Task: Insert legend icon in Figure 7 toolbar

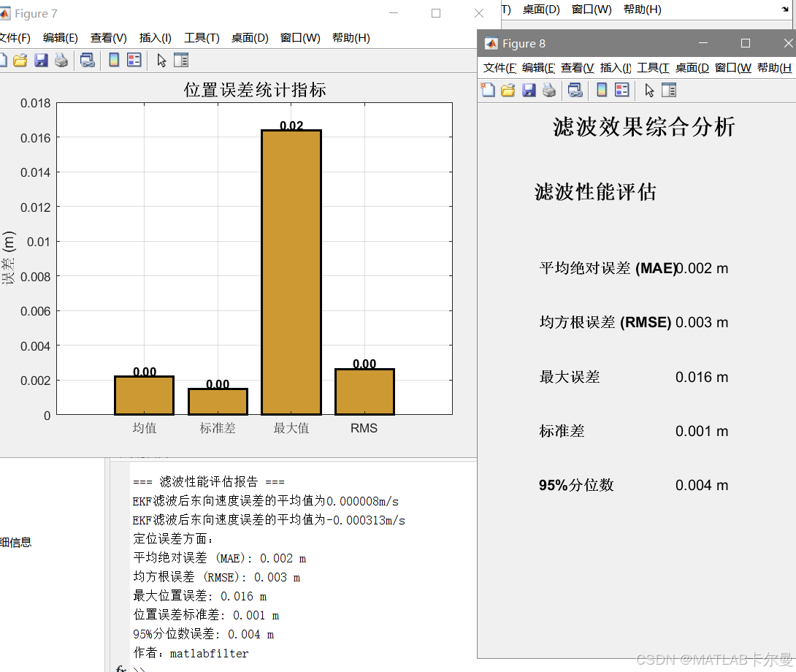Action: 134,61
